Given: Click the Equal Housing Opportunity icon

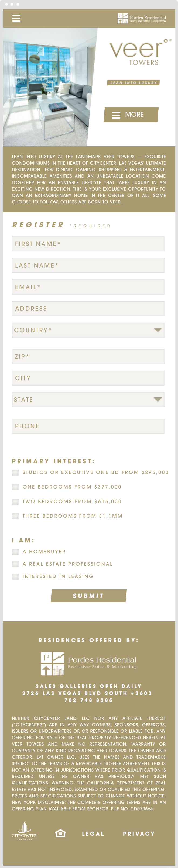Looking at the screenshot, I should point(60,833).
